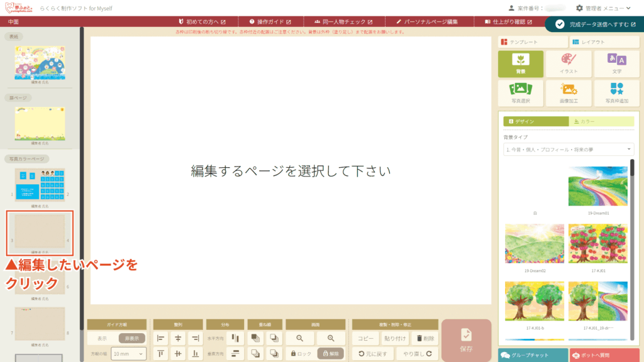The image size is (644, 362).
Task: Click the align left edges icon
Action: [161, 338]
